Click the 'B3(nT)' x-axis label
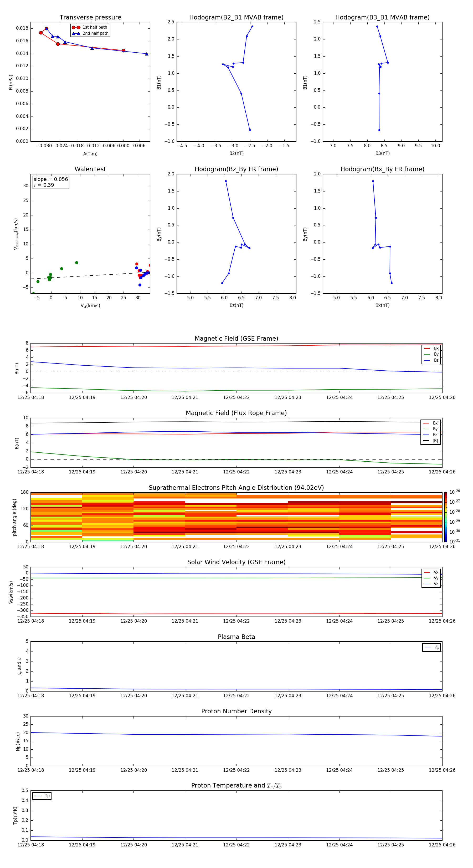Screen dimensions: 473x868 click(x=382, y=154)
